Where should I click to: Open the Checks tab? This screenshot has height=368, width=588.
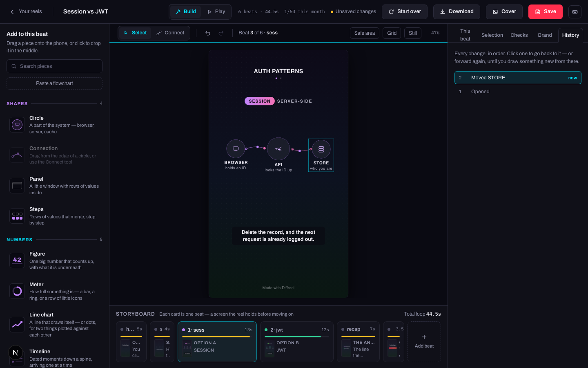[519, 35]
